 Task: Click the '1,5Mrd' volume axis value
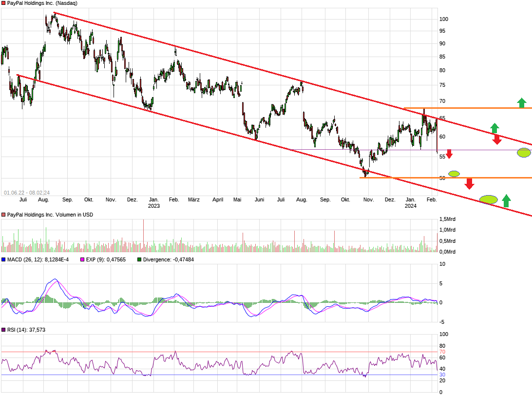click(x=447, y=219)
